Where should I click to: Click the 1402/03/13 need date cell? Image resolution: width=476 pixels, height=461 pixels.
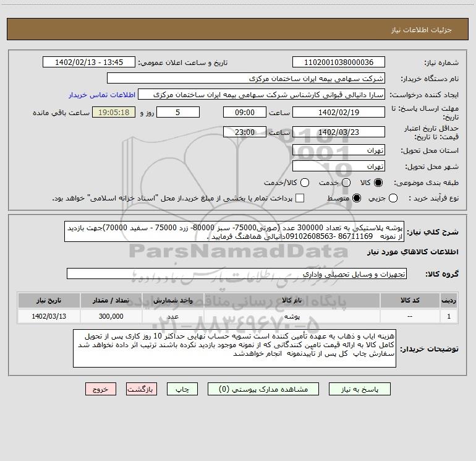coord(49,316)
